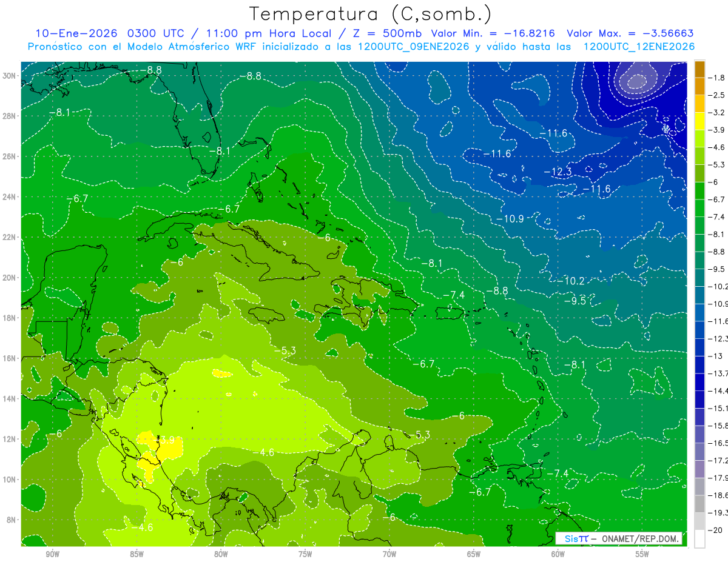Click the 80W longitude axis label

click(x=221, y=554)
